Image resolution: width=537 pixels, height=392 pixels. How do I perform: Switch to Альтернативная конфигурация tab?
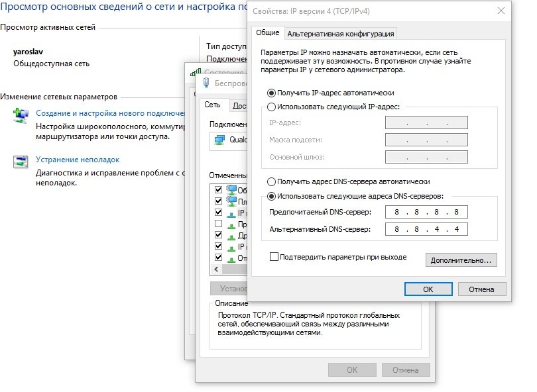coord(341,34)
